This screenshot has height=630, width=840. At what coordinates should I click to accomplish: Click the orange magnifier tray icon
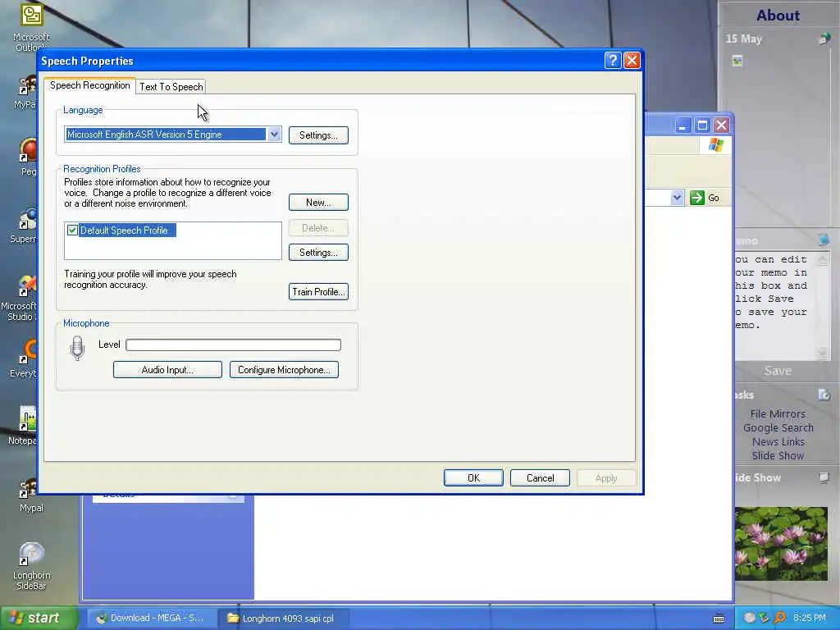pos(779,618)
